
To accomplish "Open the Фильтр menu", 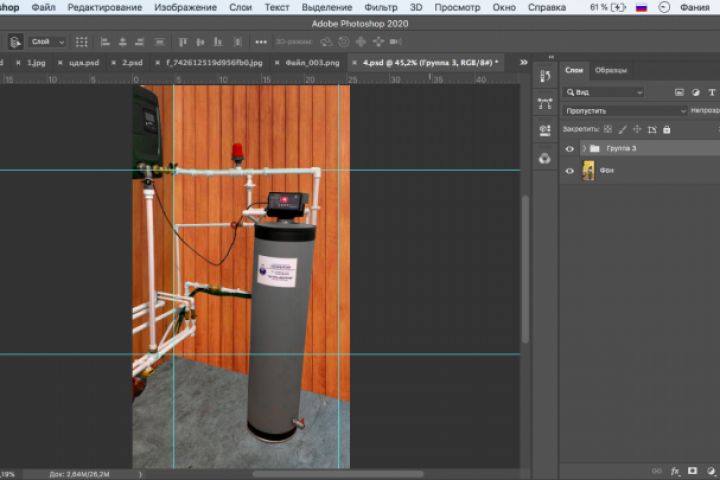I will tap(380, 7).
